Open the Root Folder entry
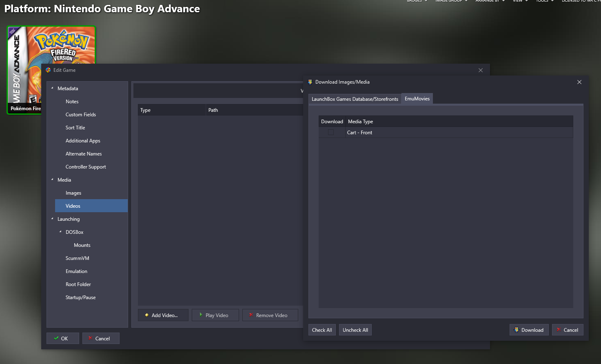The height and width of the screenshot is (364, 601). 78,284
